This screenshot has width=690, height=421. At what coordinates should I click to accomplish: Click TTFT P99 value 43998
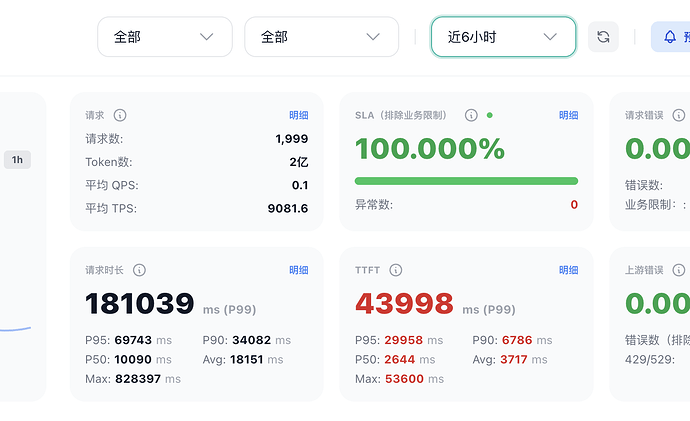click(404, 304)
